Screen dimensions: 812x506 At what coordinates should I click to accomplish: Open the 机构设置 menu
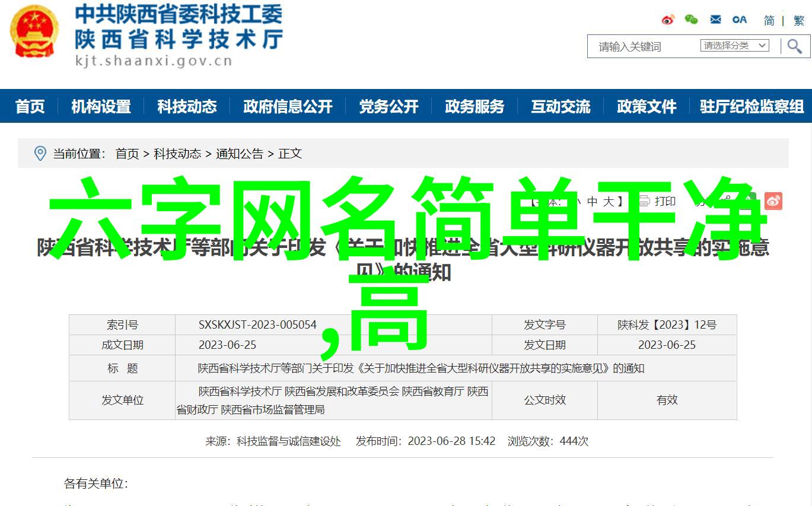coord(101,106)
